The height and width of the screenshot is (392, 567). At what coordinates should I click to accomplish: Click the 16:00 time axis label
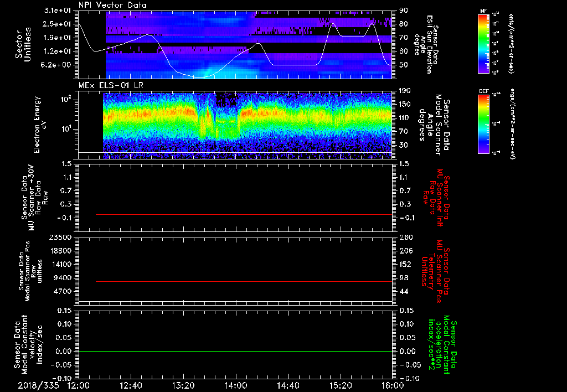coord(393,385)
